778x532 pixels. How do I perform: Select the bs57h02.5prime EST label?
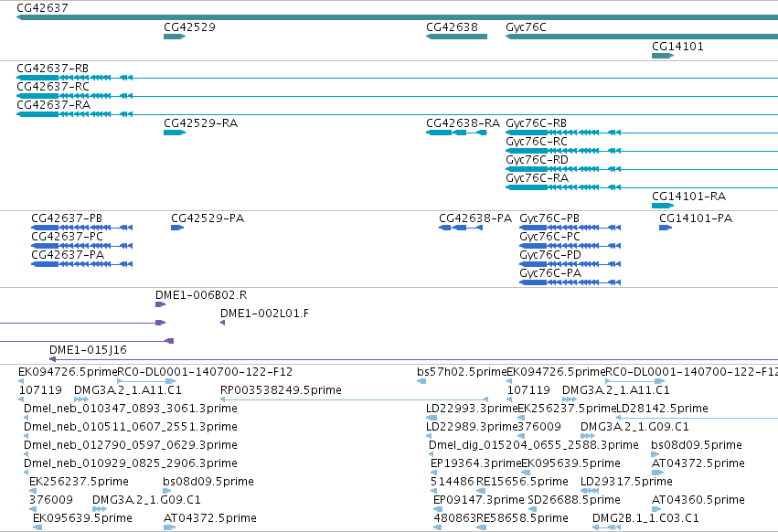click(462, 372)
